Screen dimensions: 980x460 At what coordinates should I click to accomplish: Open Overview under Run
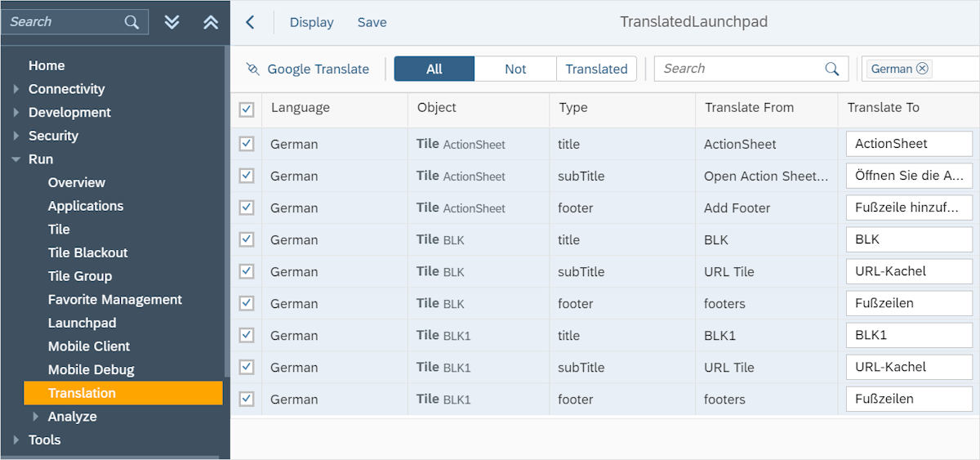(x=77, y=182)
